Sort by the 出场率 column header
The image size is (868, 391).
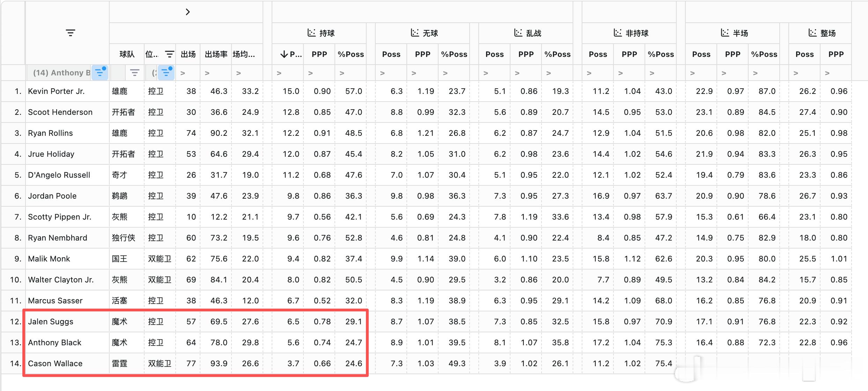(216, 54)
